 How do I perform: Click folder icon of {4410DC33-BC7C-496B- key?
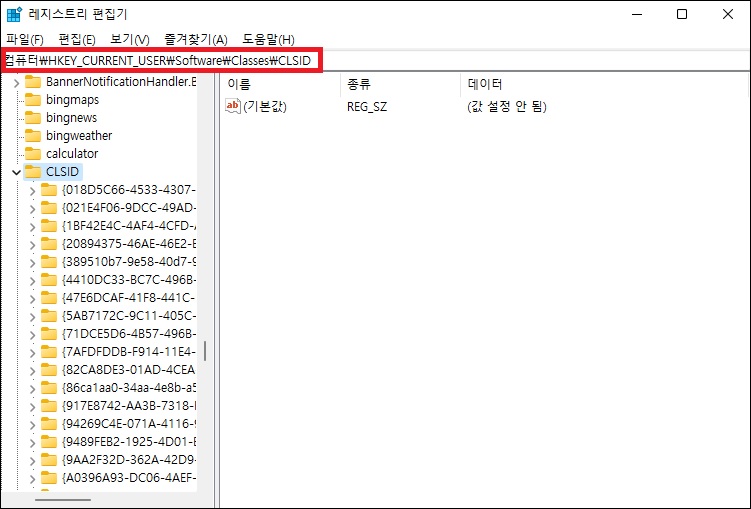point(48,280)
